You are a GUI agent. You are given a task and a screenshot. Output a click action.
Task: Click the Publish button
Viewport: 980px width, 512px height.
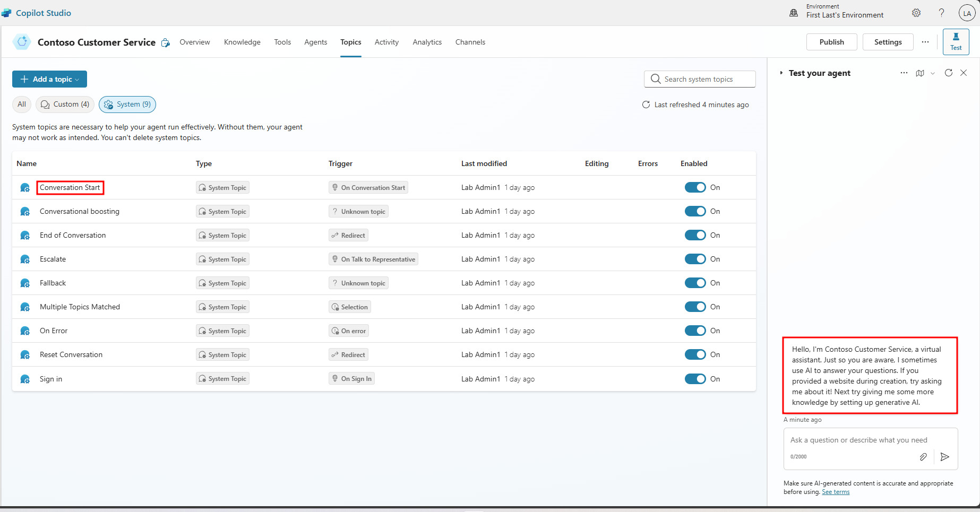831,42
